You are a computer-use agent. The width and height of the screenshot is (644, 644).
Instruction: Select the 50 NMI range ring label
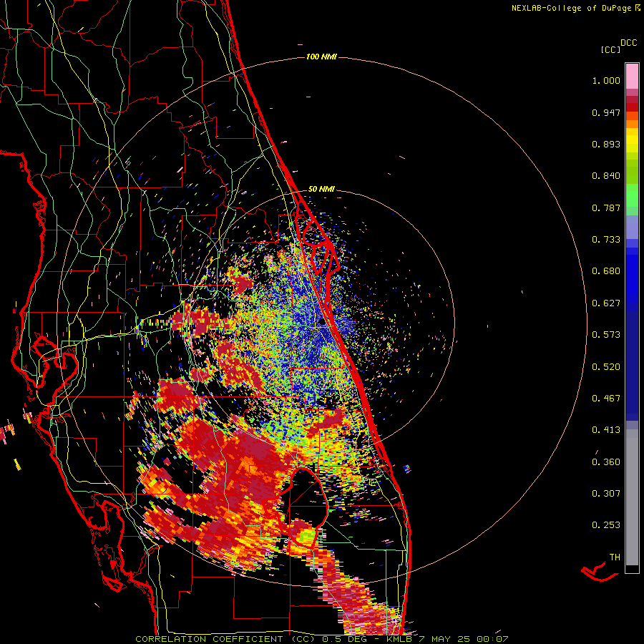click(321, 189)
